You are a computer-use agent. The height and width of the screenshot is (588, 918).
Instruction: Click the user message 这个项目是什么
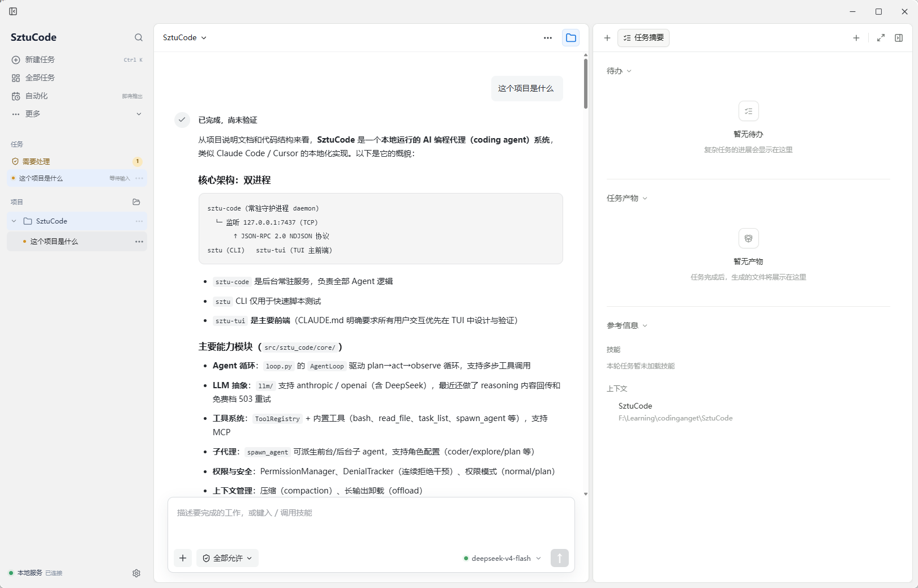[x=526, y=88]
